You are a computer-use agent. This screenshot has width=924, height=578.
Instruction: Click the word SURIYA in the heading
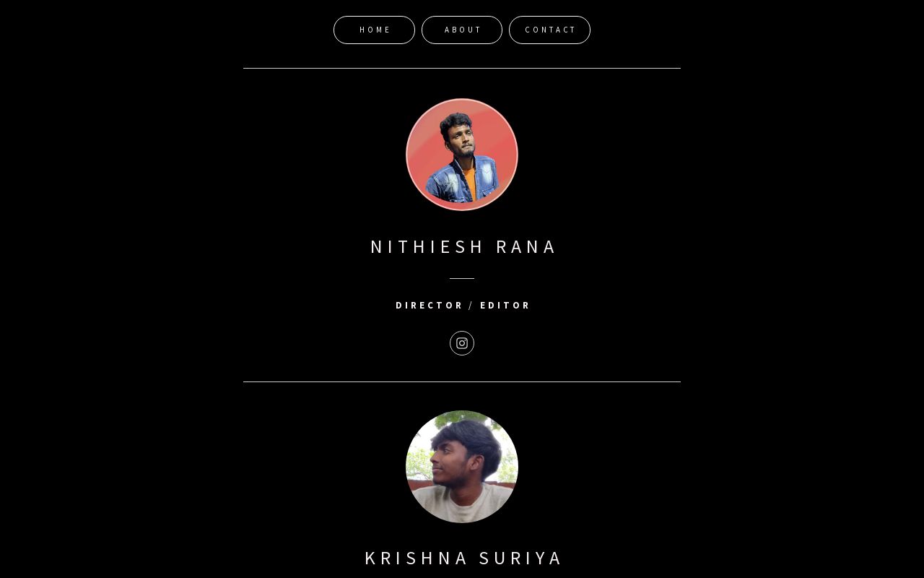click(x=520, y=558)
